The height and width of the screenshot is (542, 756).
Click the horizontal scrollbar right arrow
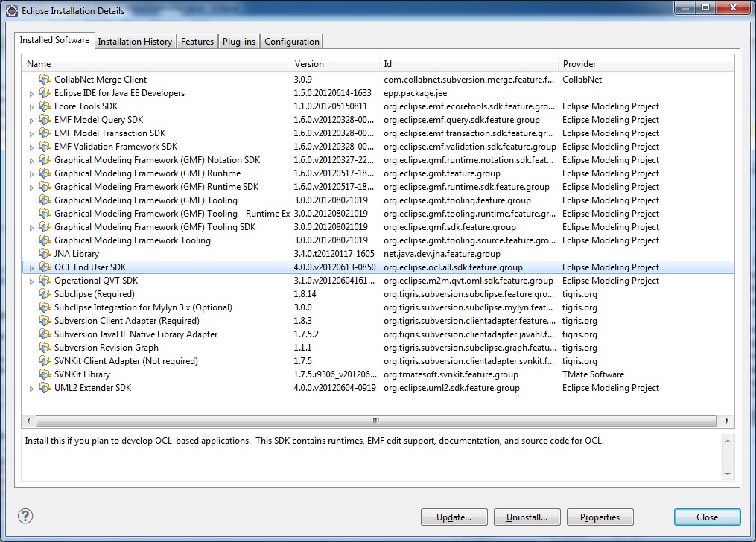coord(727,421)
